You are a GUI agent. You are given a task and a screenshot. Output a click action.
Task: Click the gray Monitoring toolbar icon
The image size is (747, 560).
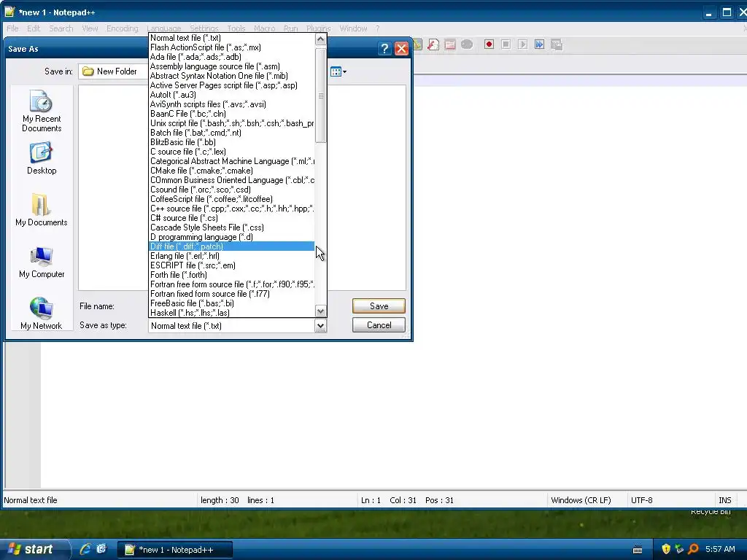[467, 44]
